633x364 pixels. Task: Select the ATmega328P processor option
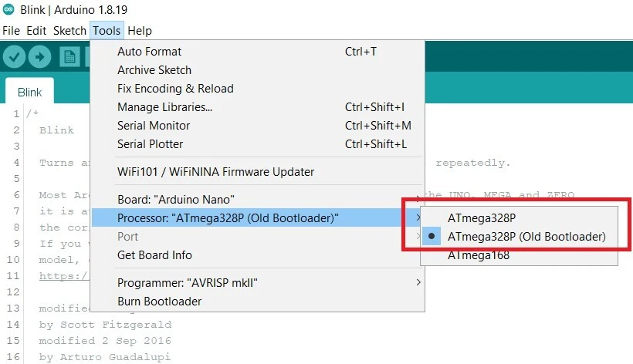click(520, 218)
